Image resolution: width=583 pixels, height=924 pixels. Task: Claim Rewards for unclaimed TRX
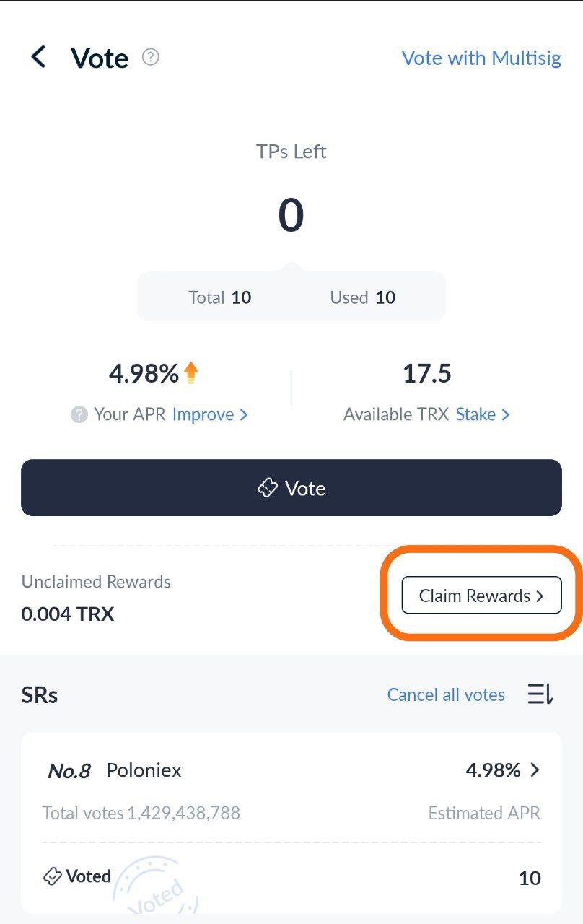(481, 596)
